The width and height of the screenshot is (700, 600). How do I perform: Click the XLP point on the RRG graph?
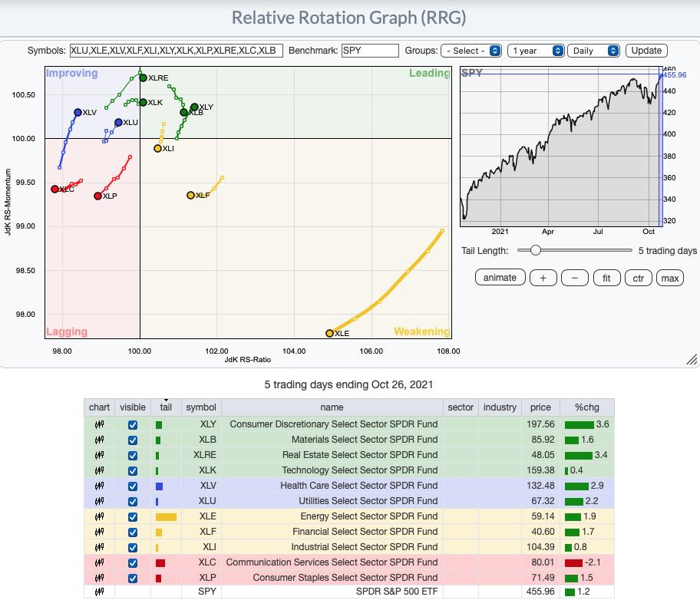coord(97,196)
